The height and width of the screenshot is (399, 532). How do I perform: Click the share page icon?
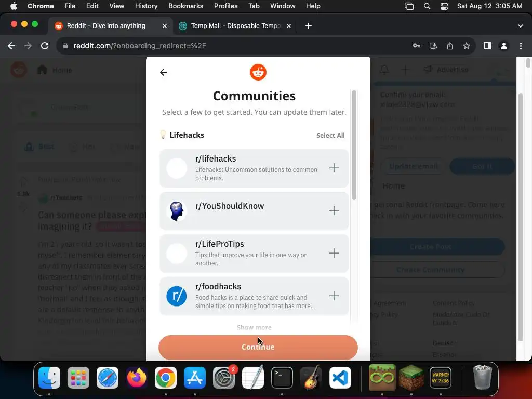click(450, 46)
